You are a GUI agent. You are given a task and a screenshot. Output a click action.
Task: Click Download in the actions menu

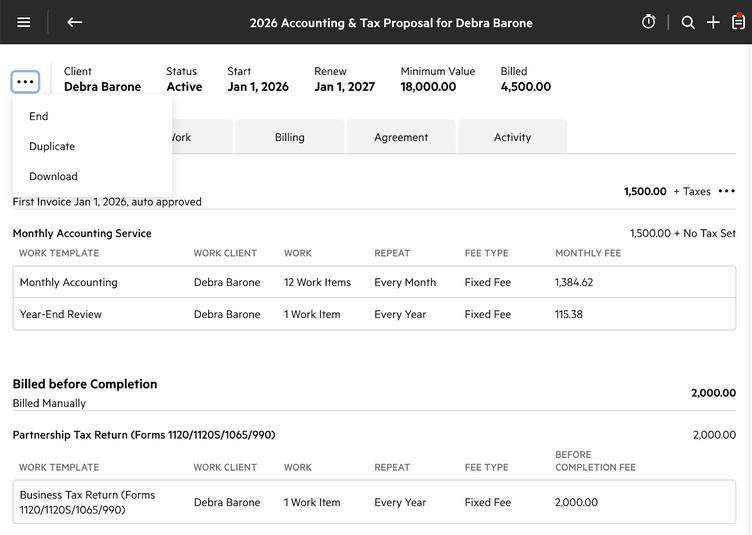[x=53, y=176]
